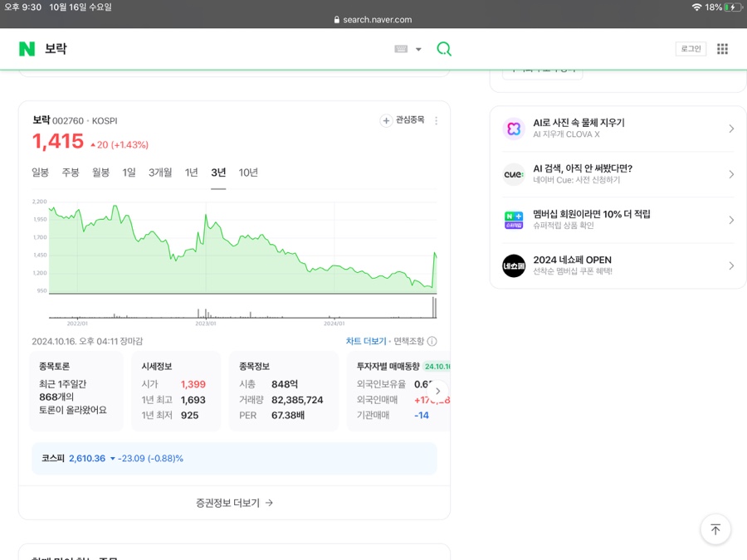
Task: Click the 투자자별 매매동향 card
Action: pos(399,391)
